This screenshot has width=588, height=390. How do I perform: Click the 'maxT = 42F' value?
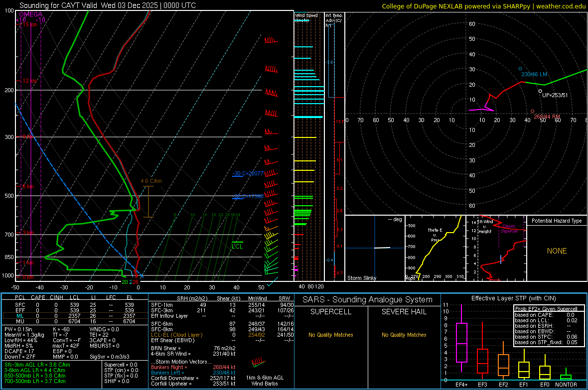click(66, 346)
